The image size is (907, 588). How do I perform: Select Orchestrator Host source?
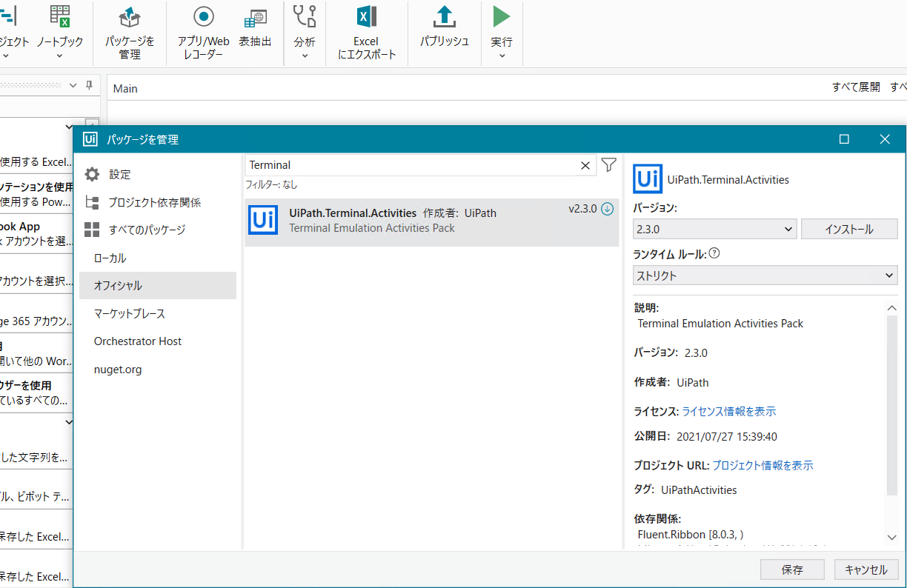tap(158, 341)
